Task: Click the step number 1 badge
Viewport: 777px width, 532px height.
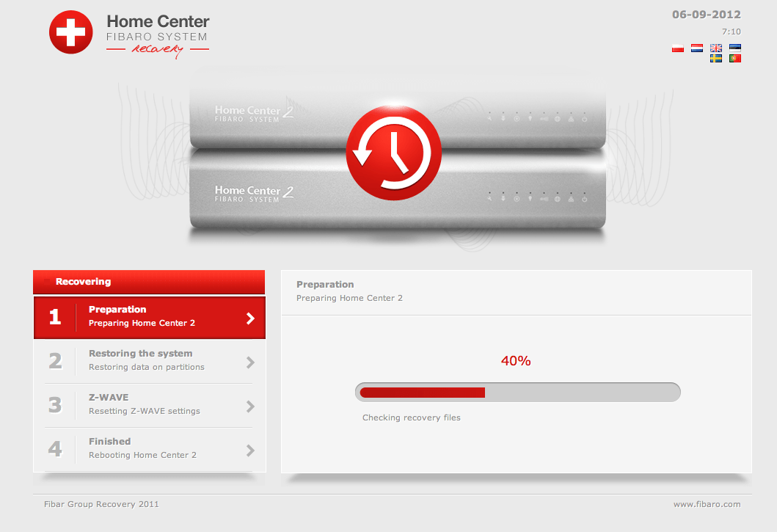Action: [x=55, y=317]
